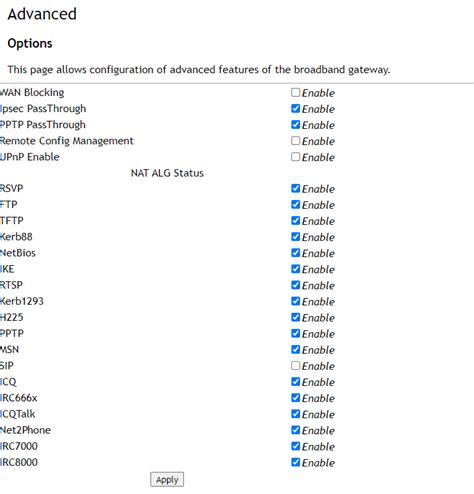Toggle the ICQ Enable checkbox
The width and height of the screenshot is (474, 494).
295,381
